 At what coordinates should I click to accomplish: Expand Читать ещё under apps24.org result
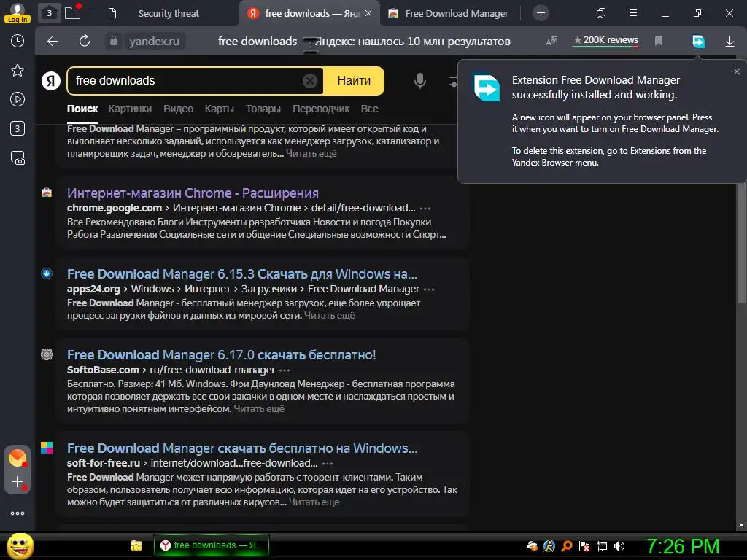[x=329, y=315]
